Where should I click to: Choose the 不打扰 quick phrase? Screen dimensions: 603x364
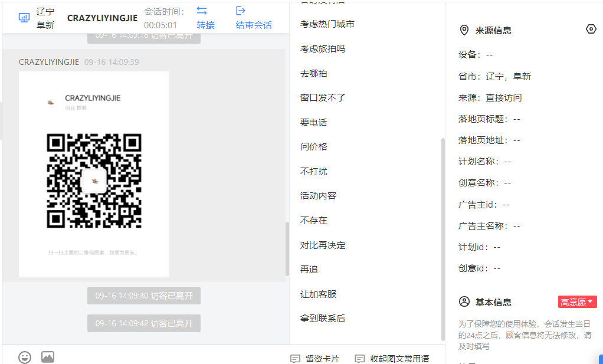[x=313, y=171]
